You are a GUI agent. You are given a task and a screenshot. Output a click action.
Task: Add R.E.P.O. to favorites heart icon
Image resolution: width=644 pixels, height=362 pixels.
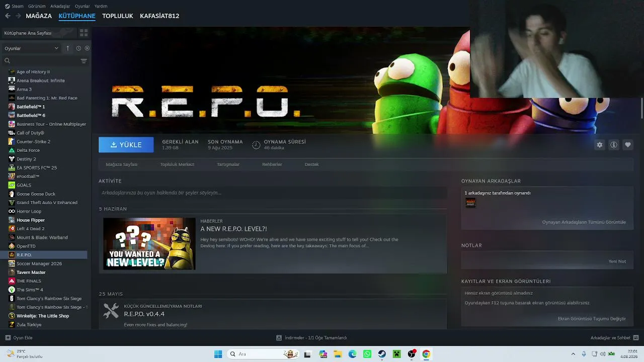(628, 145)
